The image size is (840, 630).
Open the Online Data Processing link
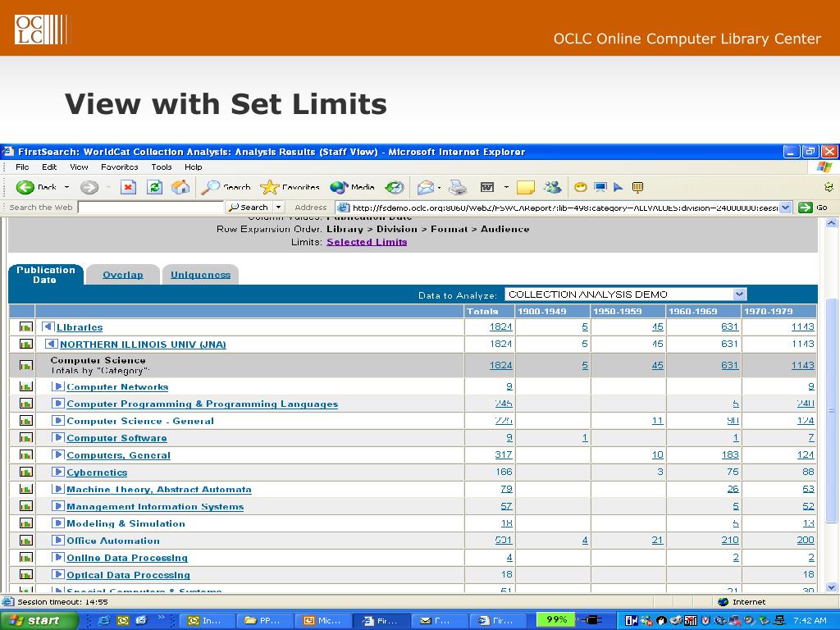[x=127, y=558]
